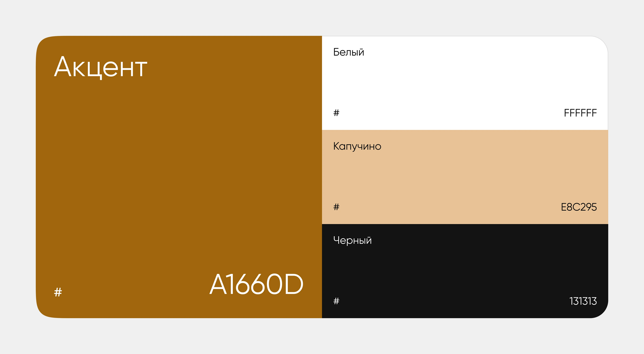Click the gray background outside the card
Viewport: 644px width, 354px height.
322,18
